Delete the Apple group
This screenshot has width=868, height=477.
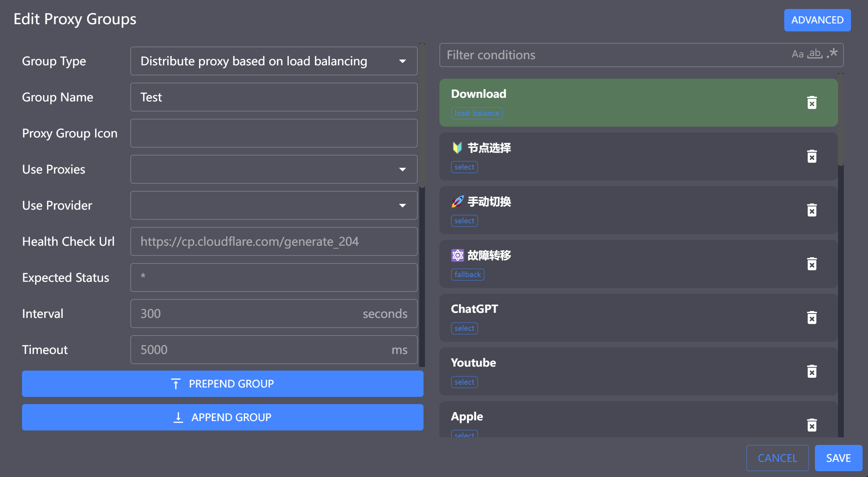(x=812, y=425)
